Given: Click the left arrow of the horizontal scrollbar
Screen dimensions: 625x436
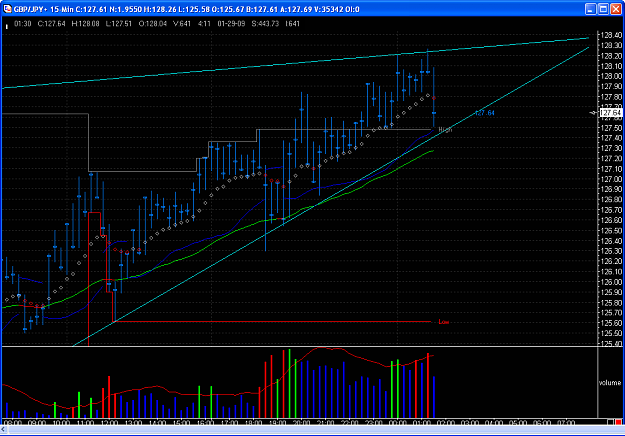Looking at the screenshot, I should 4,430.
